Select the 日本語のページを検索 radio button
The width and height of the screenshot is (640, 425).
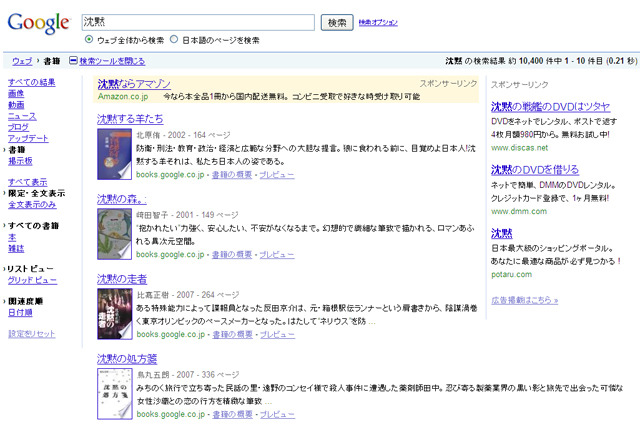tap(174, 40)
